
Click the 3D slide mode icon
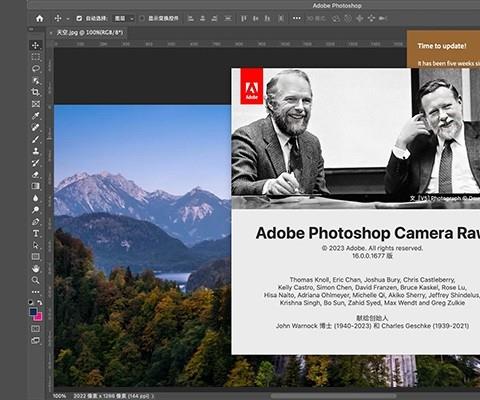371,19
